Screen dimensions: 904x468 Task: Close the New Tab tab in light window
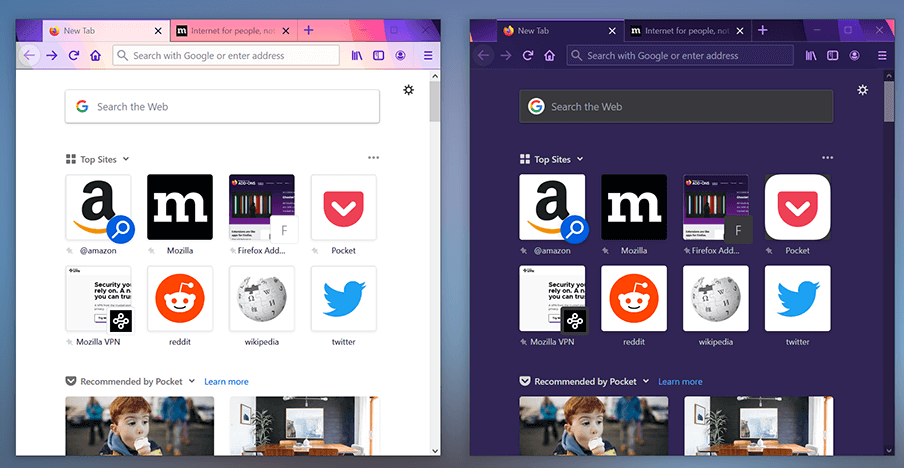[x=158, y=31]
